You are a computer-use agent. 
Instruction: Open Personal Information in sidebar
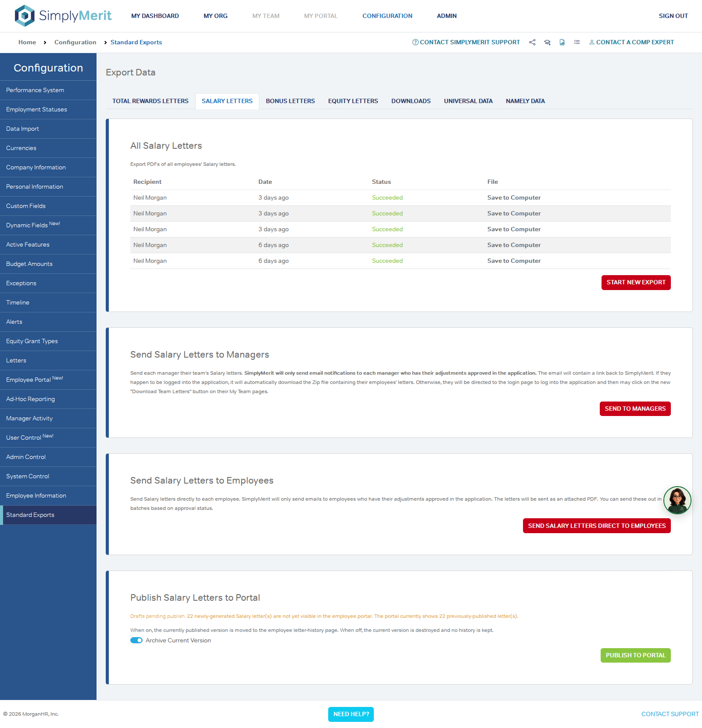48,186
